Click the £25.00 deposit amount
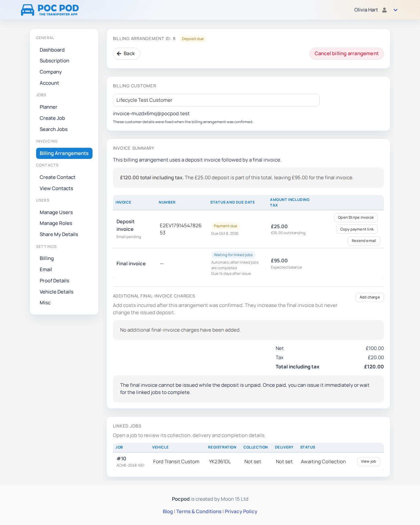Viewport: 420px width, 525px height. pyautogui.click(x=279, y=227)
